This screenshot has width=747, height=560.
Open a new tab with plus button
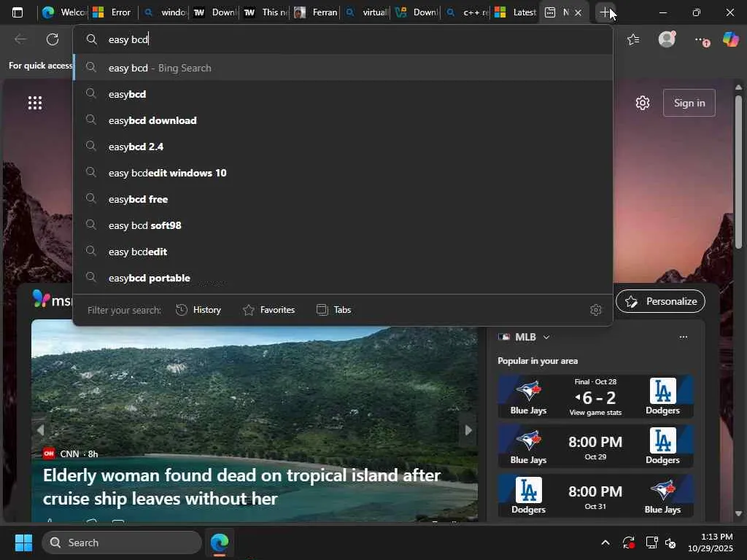point(605,12)
